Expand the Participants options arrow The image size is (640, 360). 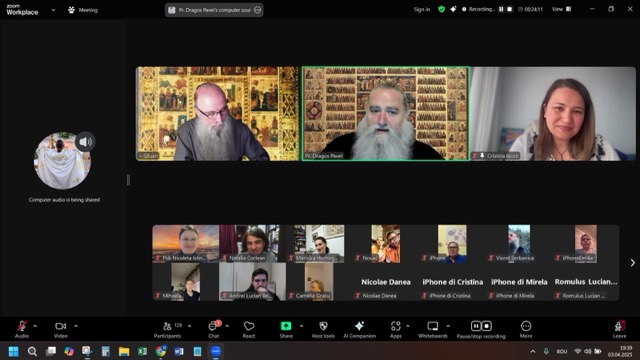189,326
